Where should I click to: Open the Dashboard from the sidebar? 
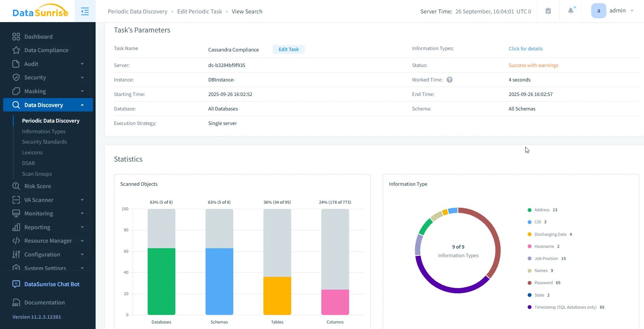[38, 37]
